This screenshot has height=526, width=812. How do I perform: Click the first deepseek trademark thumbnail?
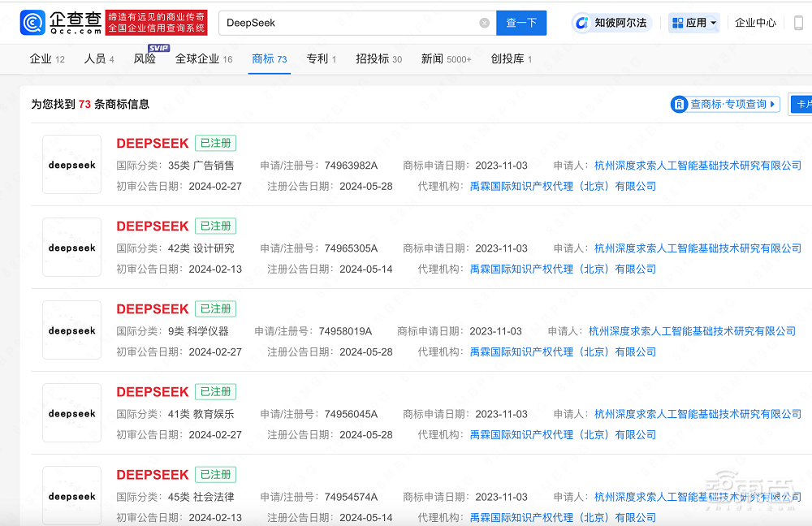pyautogui.click(x=71, y=164)
